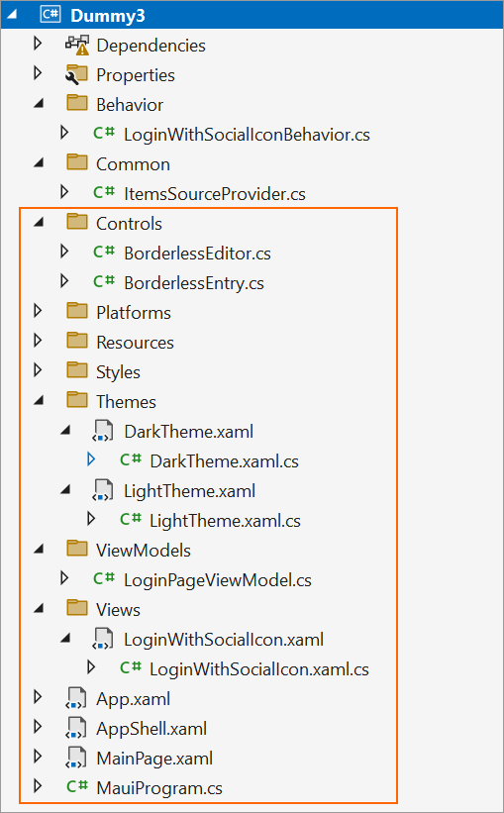Screen dimensions: 504x813
Task: Select the LoginWithSocialIcon.xaml.cs file name
Action: [259, 668]
